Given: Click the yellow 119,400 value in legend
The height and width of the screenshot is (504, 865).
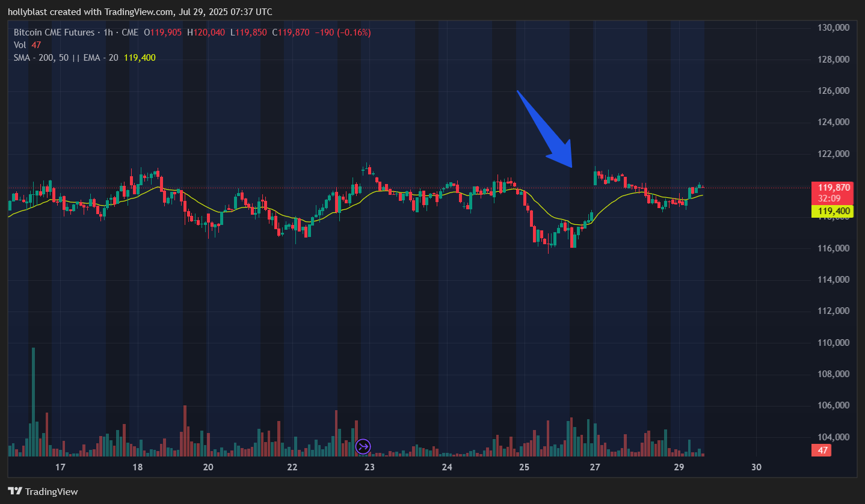Looking at the screenshot, I should click(x=140, y=58).
